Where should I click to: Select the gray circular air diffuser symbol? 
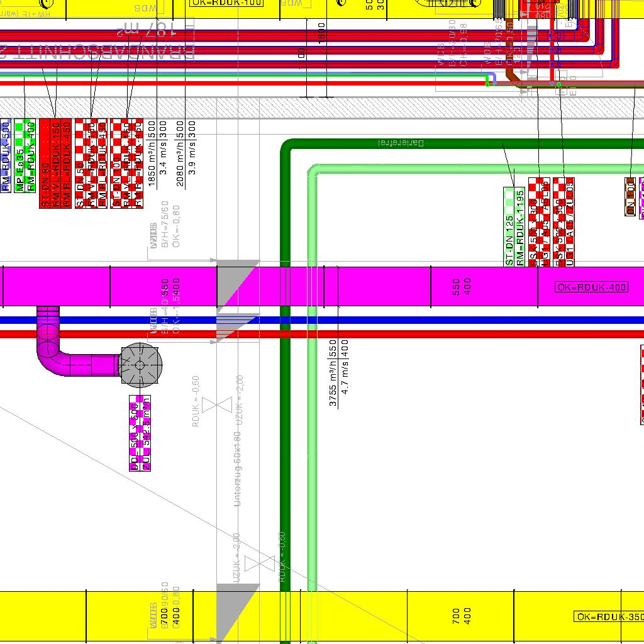tap(140, 365)
